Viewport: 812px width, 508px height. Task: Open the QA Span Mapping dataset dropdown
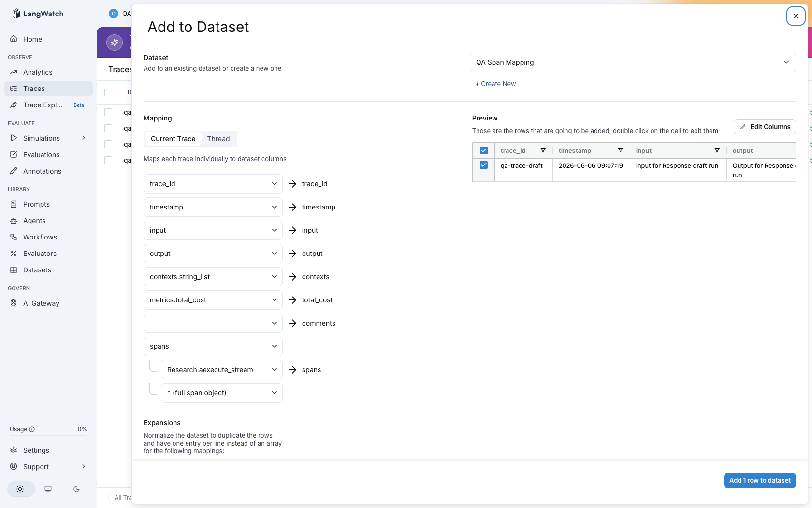click(633, 62)
